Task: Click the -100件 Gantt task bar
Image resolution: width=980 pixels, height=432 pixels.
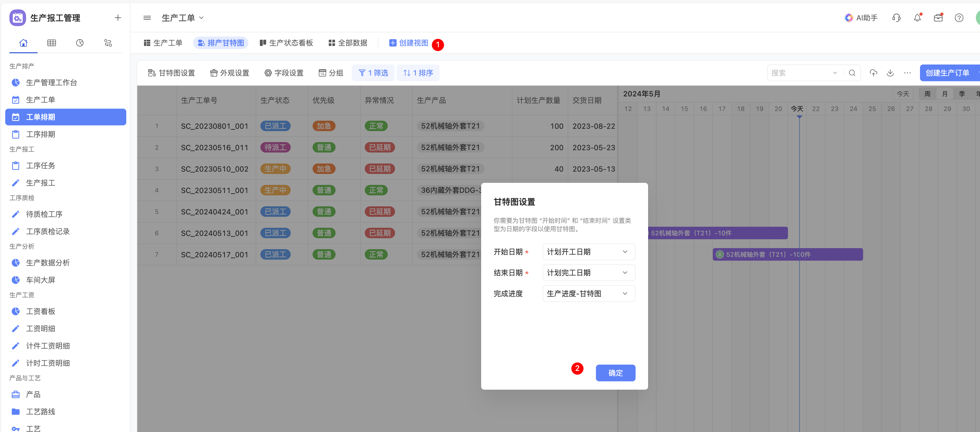Action: click(787, 254)
